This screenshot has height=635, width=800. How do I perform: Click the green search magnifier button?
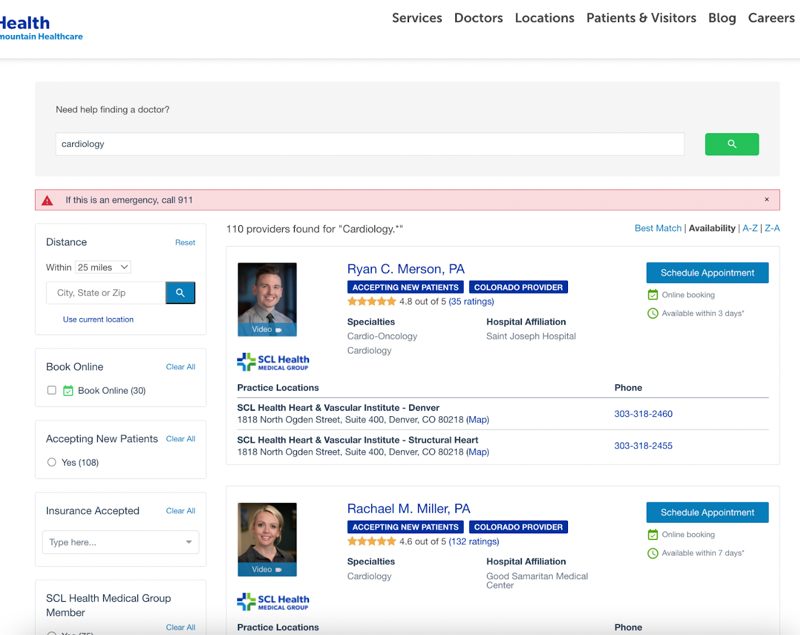(x=731, y=144)
